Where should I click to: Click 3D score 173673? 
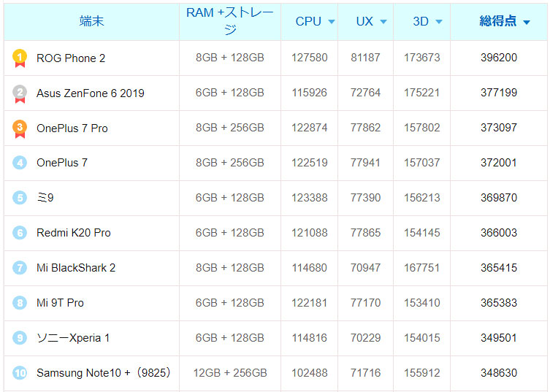[422, 58]
